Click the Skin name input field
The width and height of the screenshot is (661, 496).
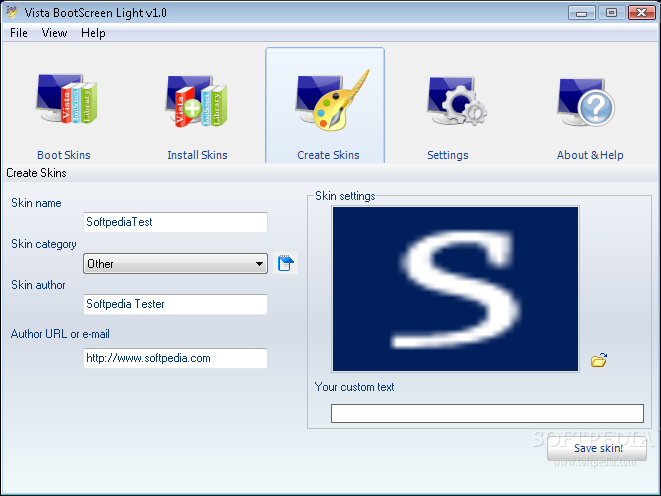[175, 222]
